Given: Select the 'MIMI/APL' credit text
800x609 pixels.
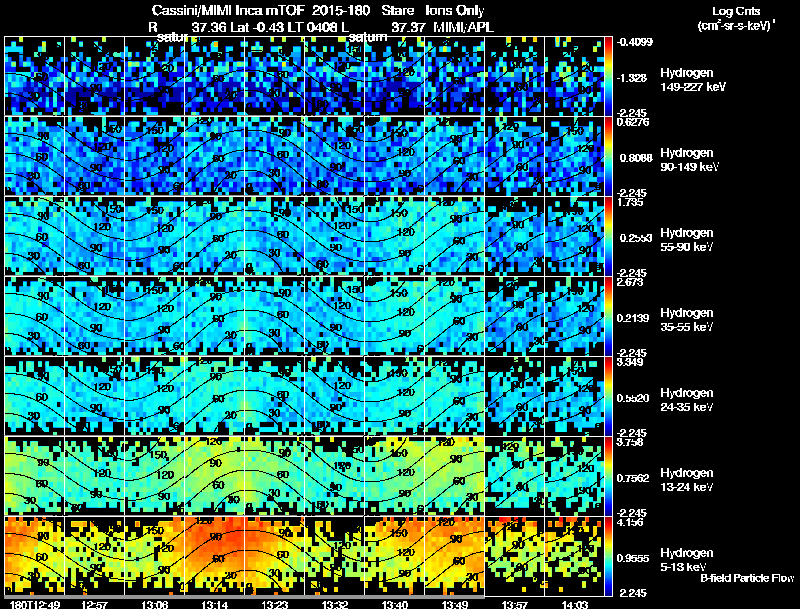Looking at the screenshot, I should [x=464, y=27].
